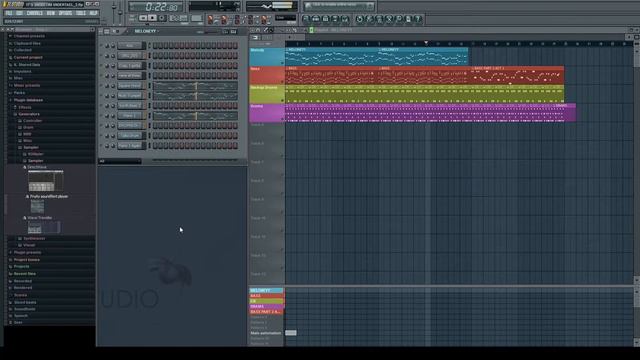Click Fruity soundfont player thumbnail
The height and width of the screenshot is (360, 640).
point(37,207)
